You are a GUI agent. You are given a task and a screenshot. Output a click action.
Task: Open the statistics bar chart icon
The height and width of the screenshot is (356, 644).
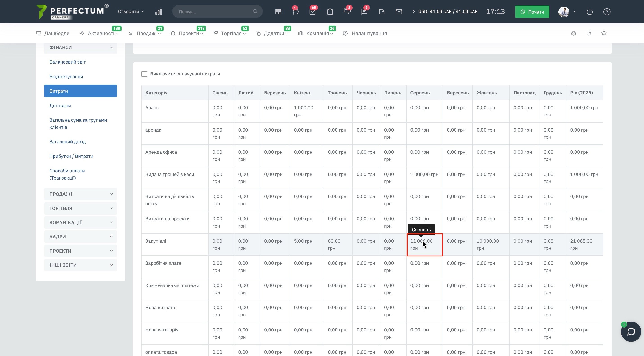coord(159,12)
